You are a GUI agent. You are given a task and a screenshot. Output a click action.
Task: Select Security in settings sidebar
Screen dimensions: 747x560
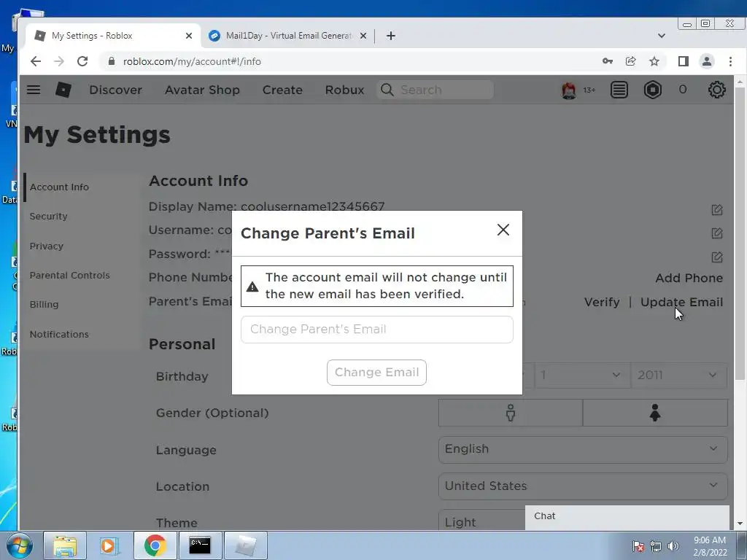pyautogui.click(x=49, y=216)
